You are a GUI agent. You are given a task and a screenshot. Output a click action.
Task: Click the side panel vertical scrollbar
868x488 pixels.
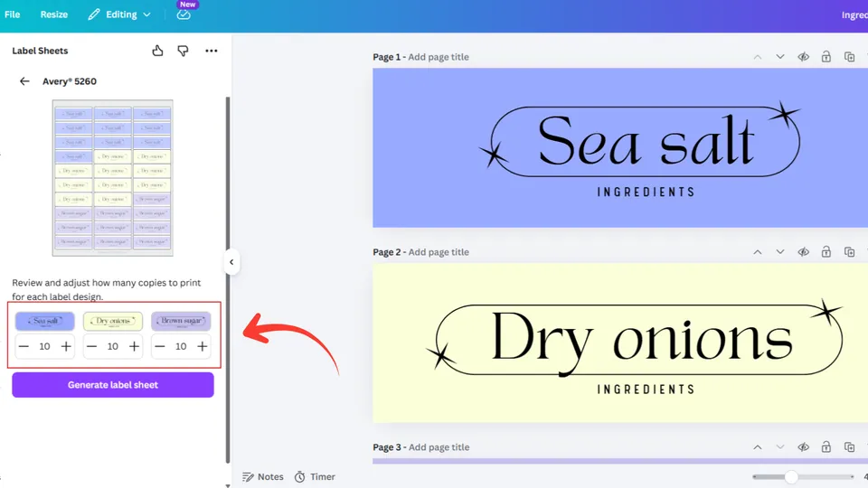pos(228,280)
